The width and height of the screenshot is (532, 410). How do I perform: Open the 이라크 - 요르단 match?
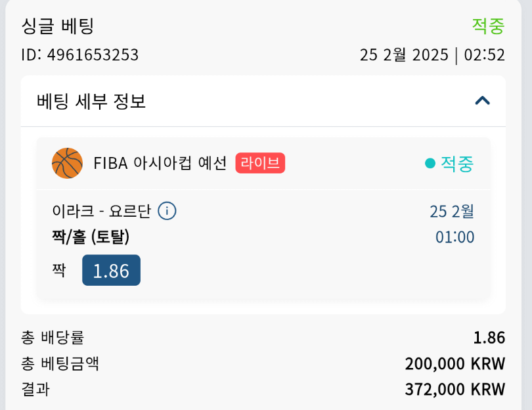pos(101,211)
